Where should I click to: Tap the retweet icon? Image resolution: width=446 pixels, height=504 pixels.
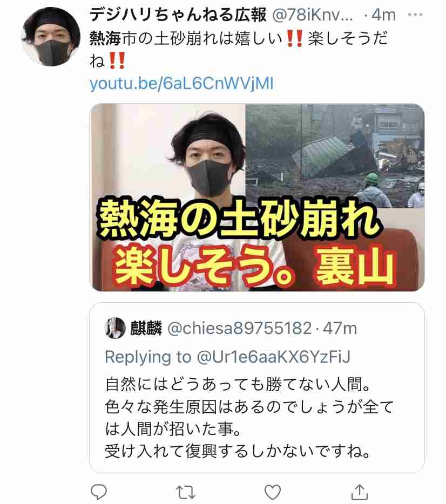click(x=186, y=492)
